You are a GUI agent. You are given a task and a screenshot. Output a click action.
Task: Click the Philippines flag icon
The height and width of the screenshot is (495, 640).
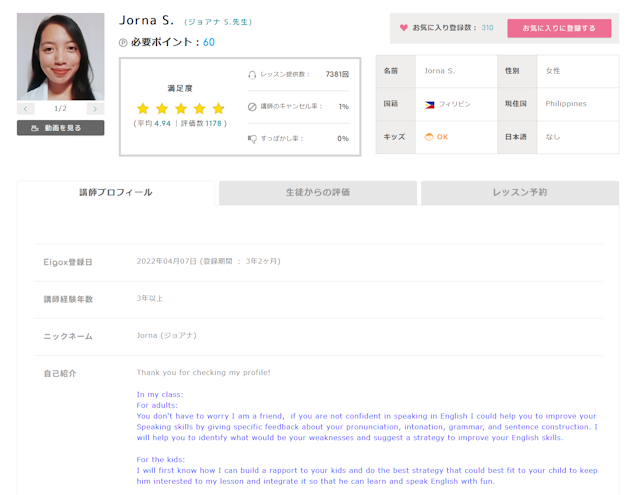429,105
